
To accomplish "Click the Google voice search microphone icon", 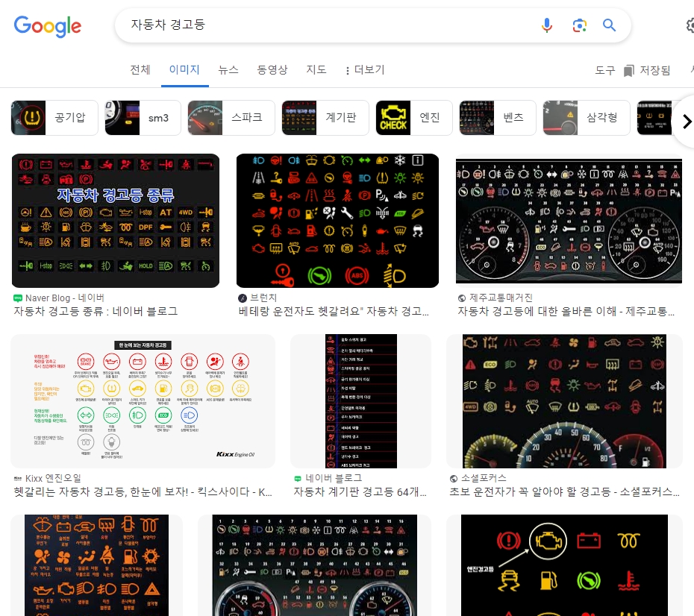I will coord(547,25).
